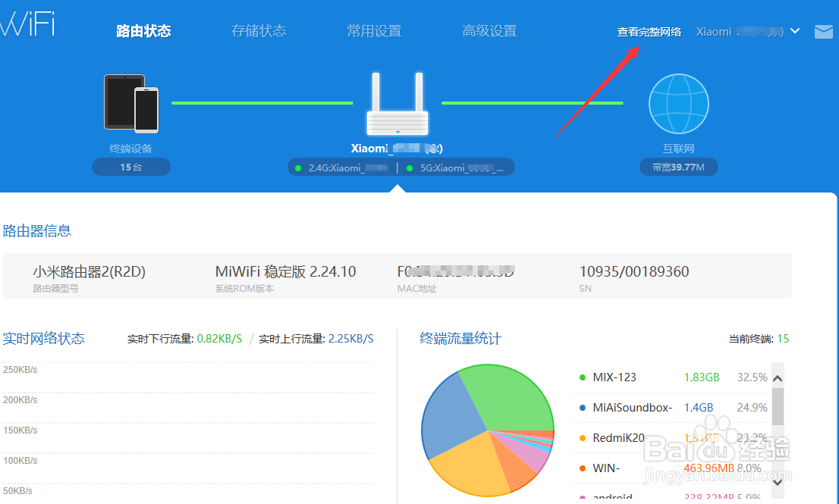This screenshot has height=504, width=839.
Task: Open the mail envelope icon
Action: (824, 32)
